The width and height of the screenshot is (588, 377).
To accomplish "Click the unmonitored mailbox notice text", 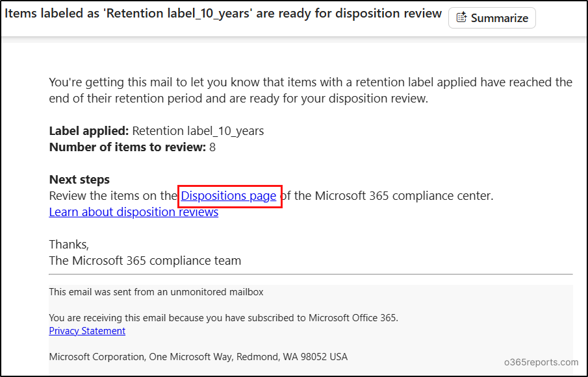I will tap(156, 292).
